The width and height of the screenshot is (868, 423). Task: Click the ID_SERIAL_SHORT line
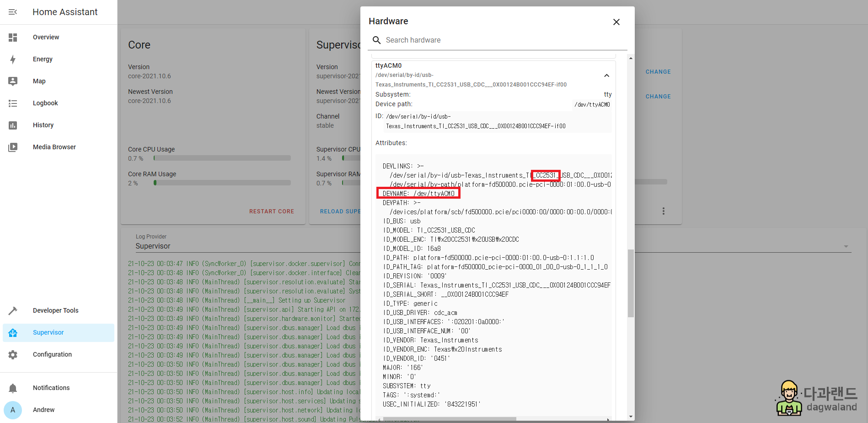coord(445,294)
